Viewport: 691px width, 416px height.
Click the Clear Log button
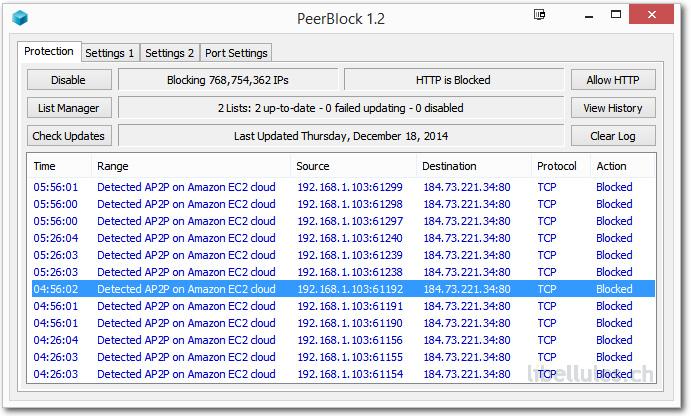point(613,136)
